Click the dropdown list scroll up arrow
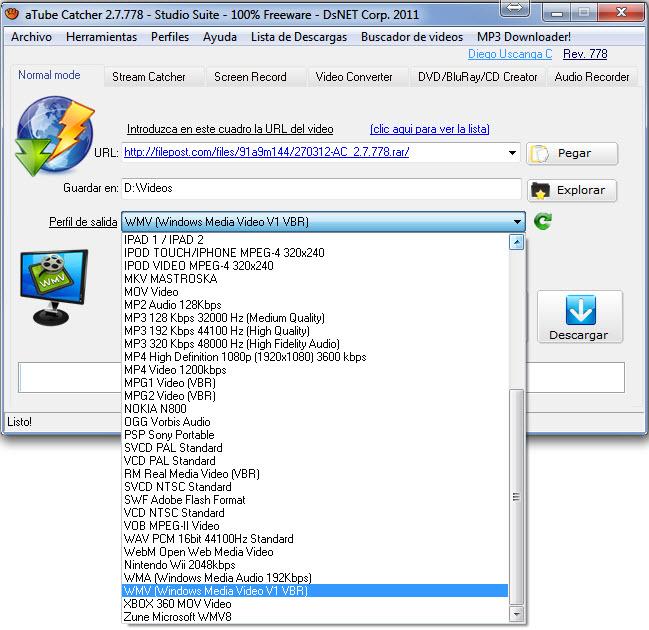649x630 pixels. [x=516, y=242]
